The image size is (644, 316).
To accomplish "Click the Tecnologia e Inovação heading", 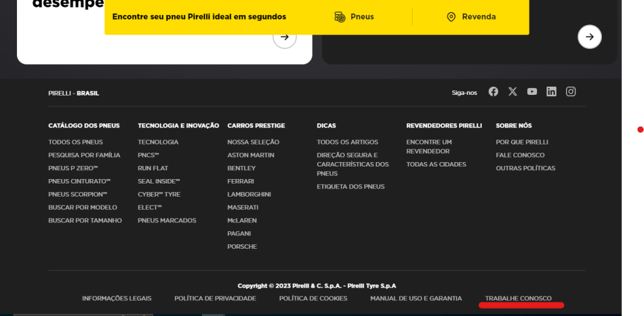I will pyautogui.click(x=179, y=126).
